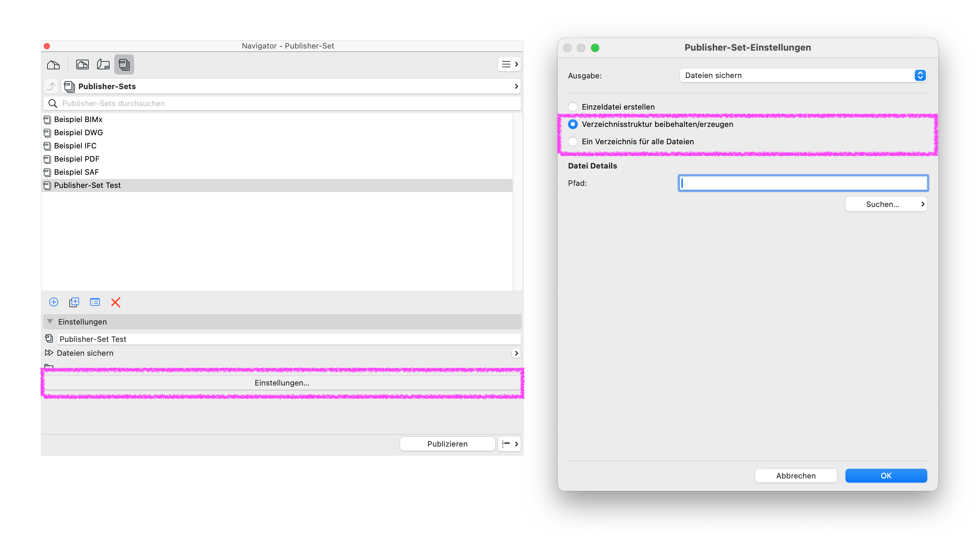Click icon beside Beispiel DWG

pos(47,133)
